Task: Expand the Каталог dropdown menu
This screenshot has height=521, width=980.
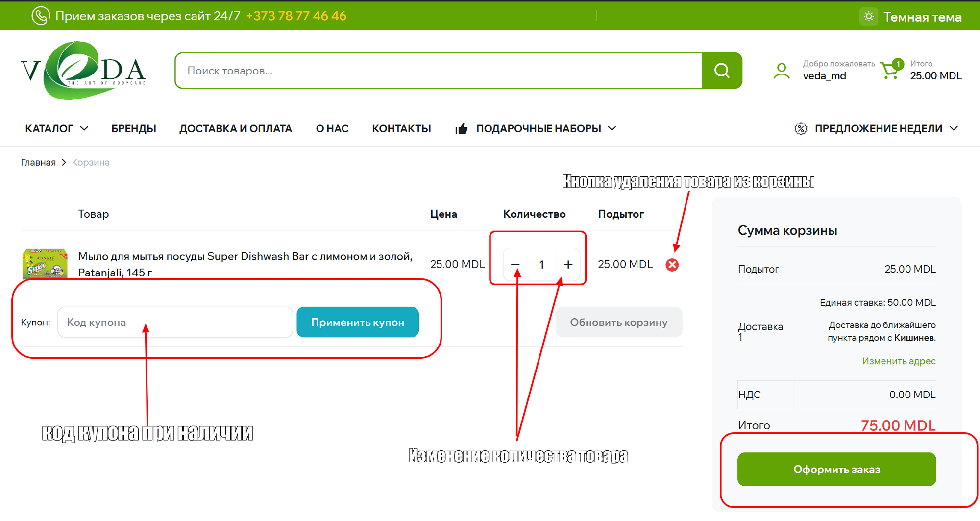Action: [x=56, y=129]
